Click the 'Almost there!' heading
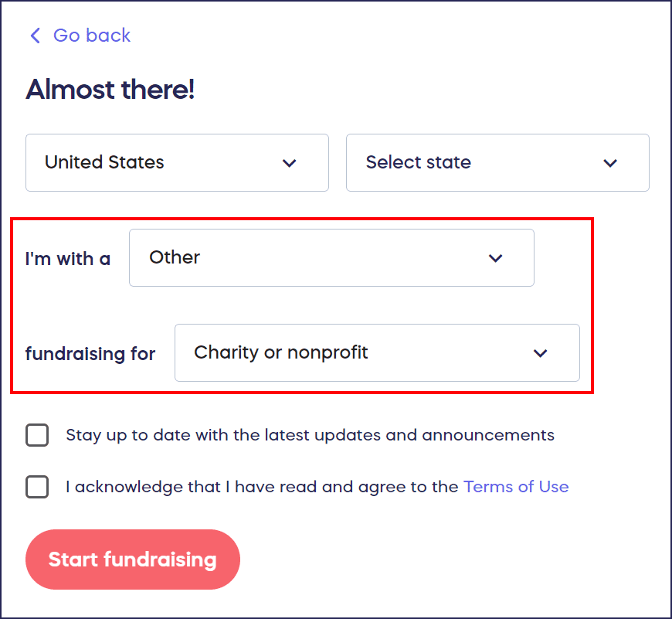The width and height of the screenshot is (672, 619). coord(110,90)
